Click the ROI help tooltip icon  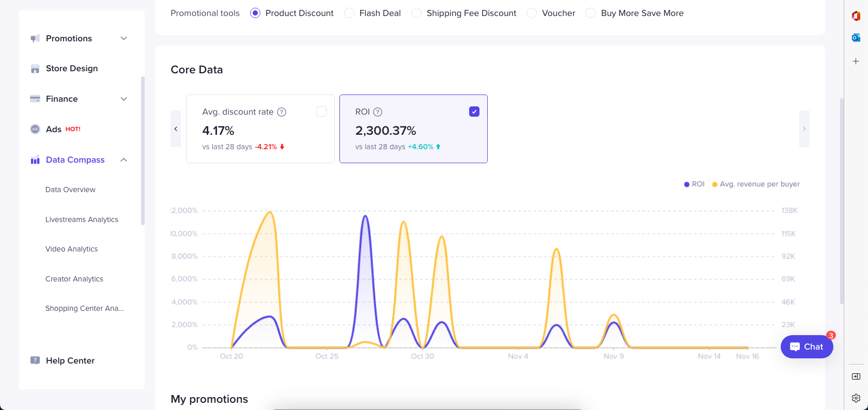[378, 112]
